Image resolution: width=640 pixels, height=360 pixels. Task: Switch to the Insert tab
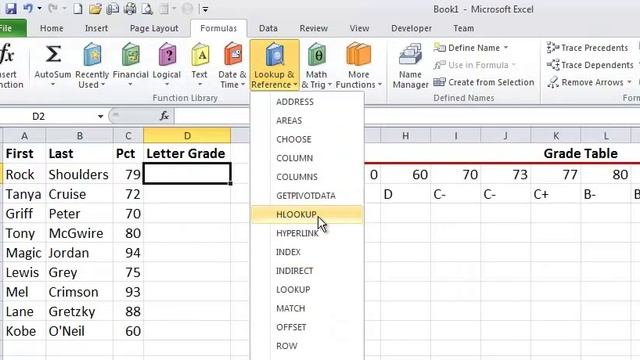(x=96, y=28)
